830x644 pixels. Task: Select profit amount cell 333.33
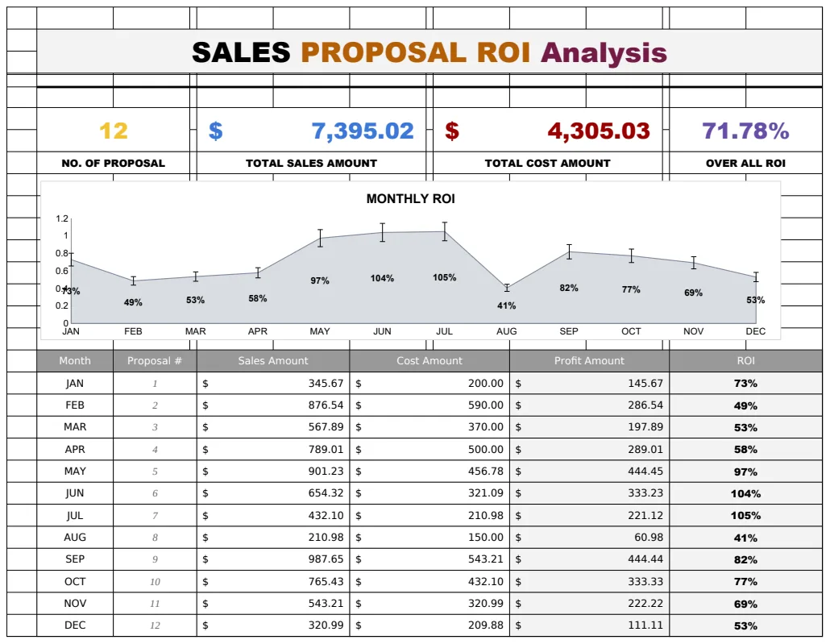589,581
